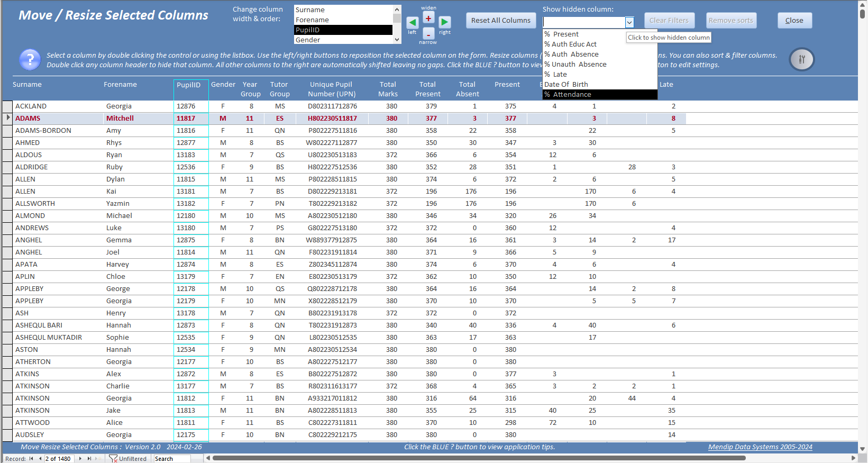Choose '% Unauth Absence' from dropdown list
Screen dimensions: 868x463
(600, 64)
